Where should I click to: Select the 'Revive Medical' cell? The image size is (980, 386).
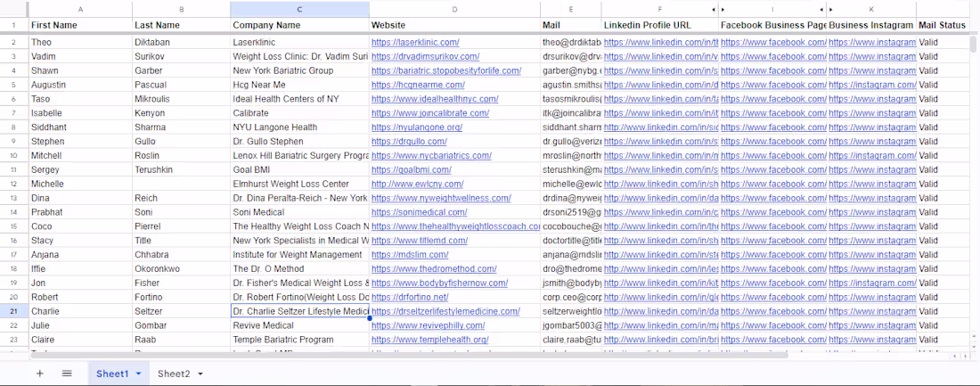coord(300,325)
